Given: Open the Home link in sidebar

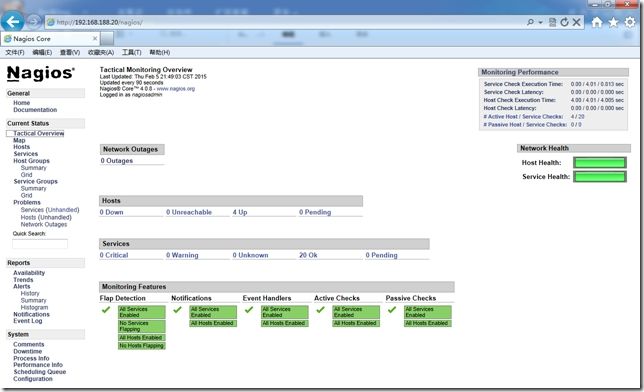Looking at the screenshot, I should point(21,103).
